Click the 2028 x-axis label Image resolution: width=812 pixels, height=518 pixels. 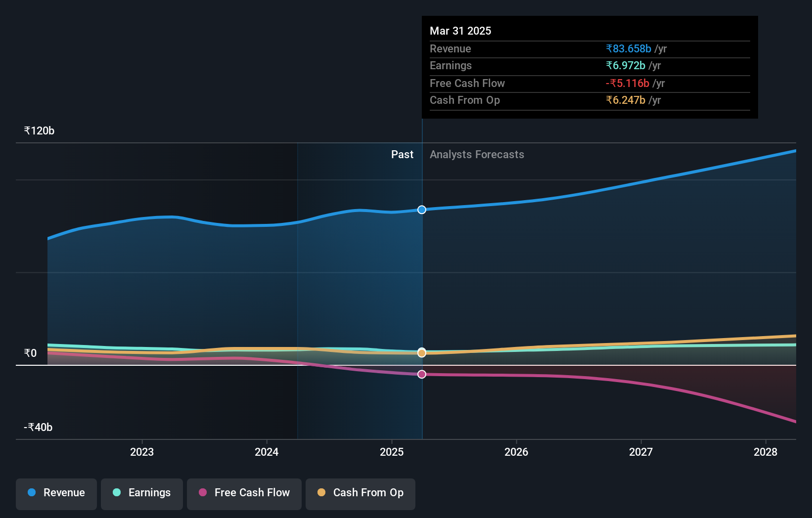[766, 452]
